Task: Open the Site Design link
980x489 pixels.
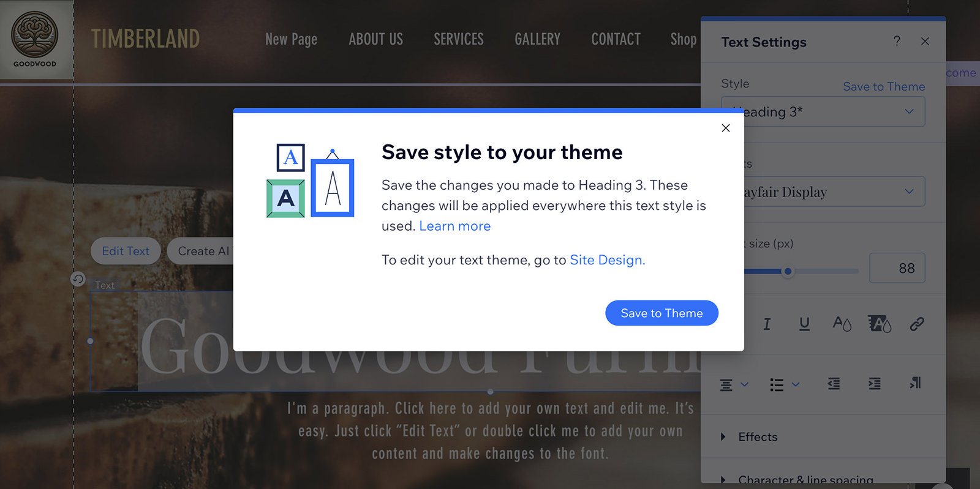Action: click(607, 260)
